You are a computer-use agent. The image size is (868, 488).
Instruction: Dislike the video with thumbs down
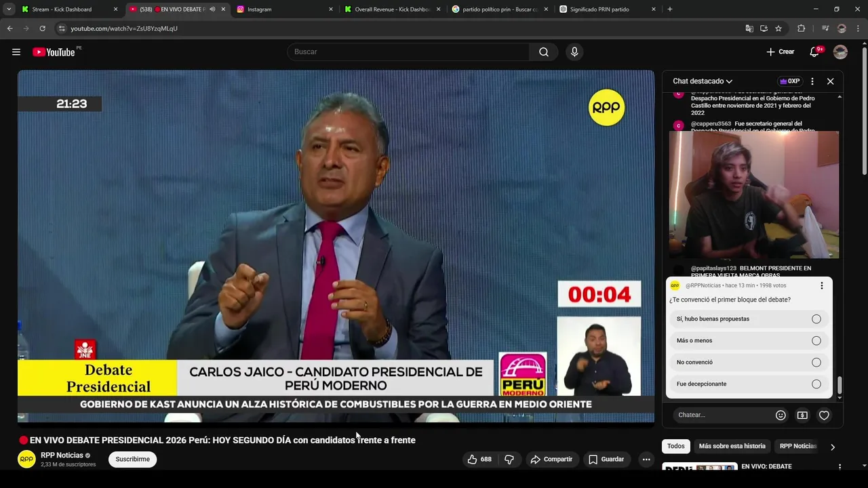tap(509, 460)
